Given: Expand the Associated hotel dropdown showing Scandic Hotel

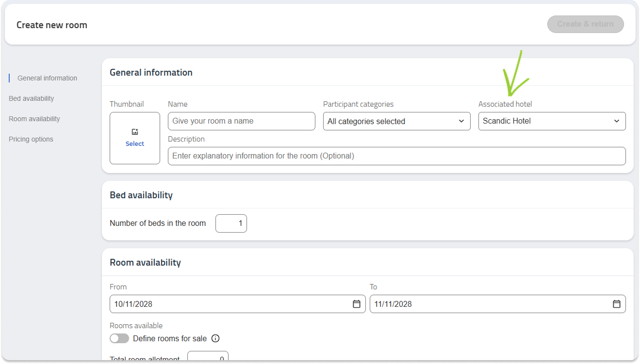Looking at the screenshot, I should [x=552, y=121].
